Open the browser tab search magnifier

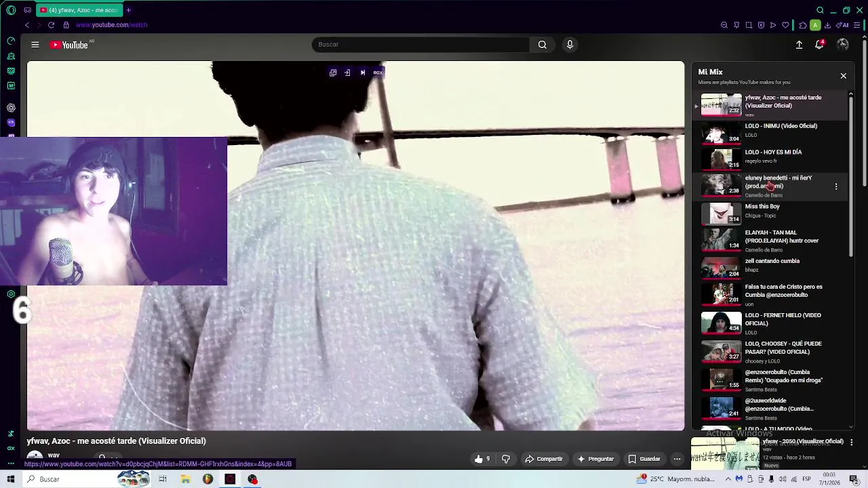click(820, 10)
